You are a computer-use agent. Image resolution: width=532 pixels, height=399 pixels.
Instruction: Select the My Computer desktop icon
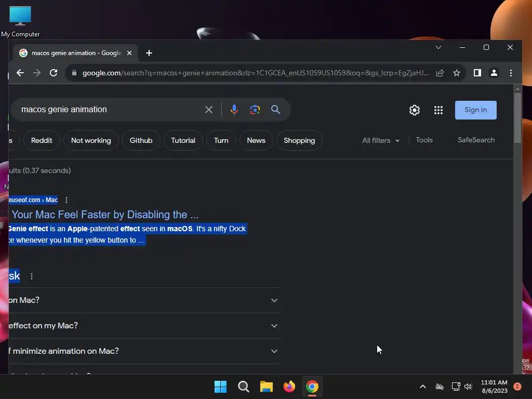click(20, 21)
